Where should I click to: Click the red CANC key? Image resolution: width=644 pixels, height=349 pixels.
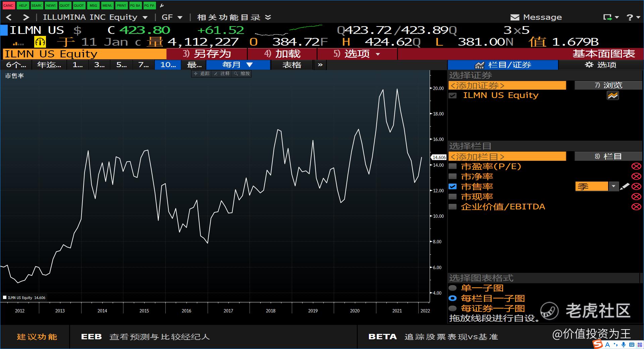click(8, 5)
